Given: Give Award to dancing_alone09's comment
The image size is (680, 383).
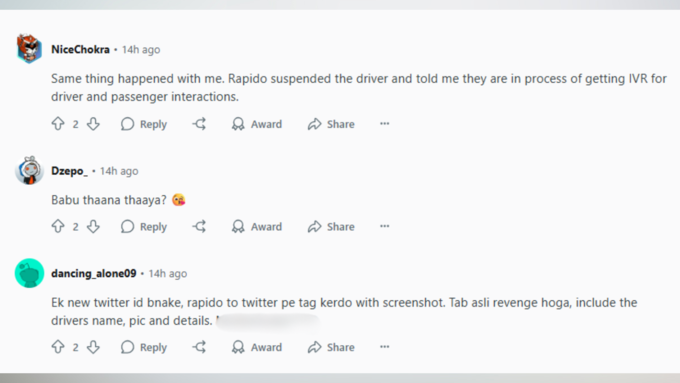Looking at the screenshot, I should tap(257, 347).
